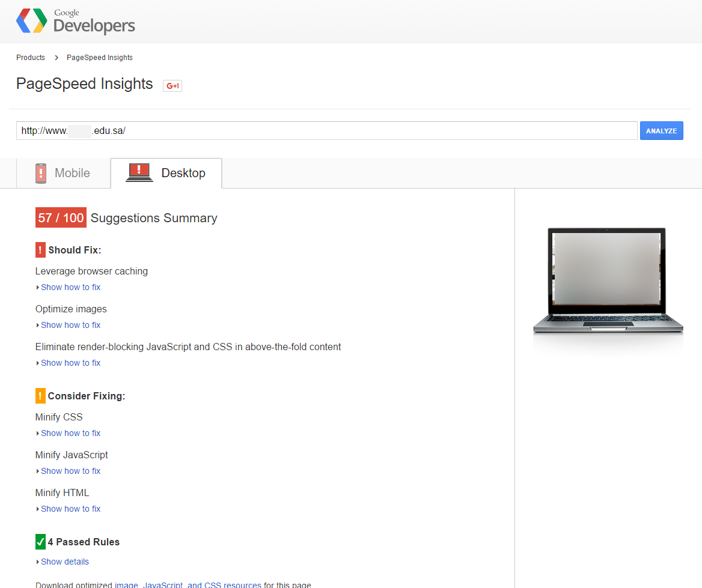The width and height of the screenshot is (702, 588).
Task: Click the red Should Fix warning icon
Action: tap(40, 250)
